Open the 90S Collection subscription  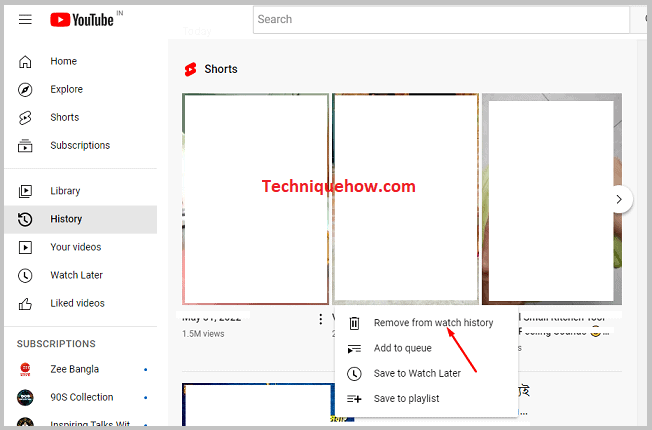[81, 398]
